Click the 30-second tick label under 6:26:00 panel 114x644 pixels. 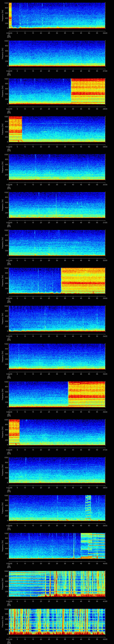[x=57, y=71]
